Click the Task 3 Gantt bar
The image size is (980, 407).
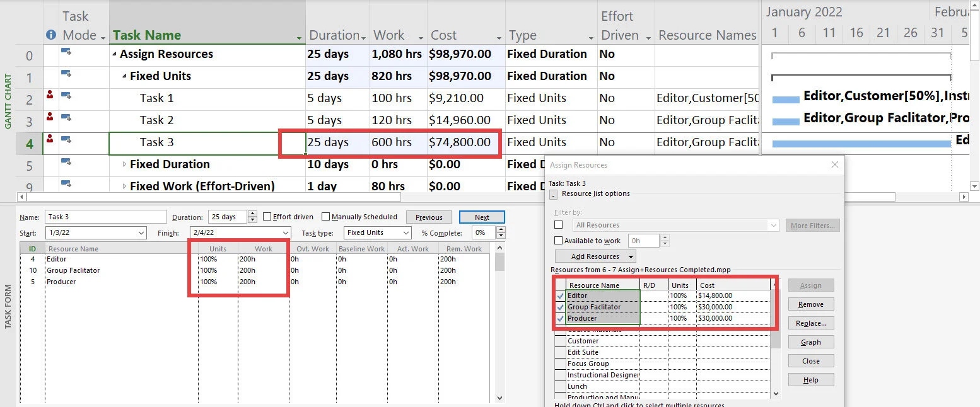(x=861, y=144)
